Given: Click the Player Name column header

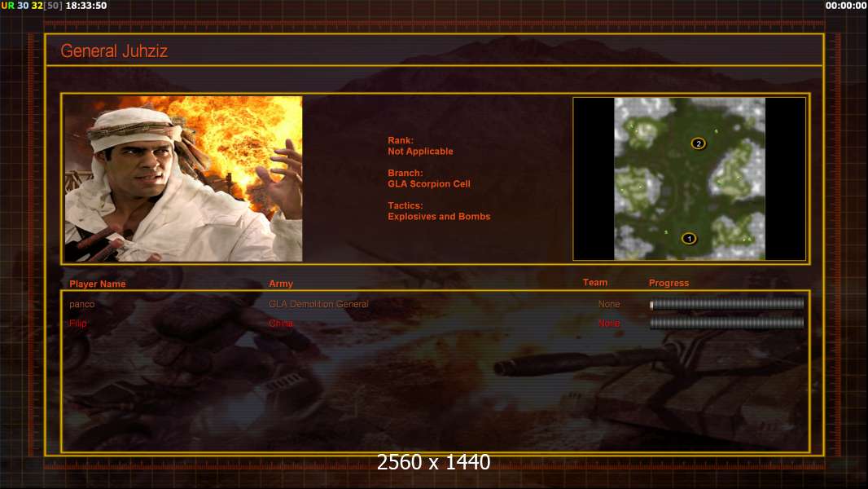Looking at the screenshot, I should tap(98, 284).
